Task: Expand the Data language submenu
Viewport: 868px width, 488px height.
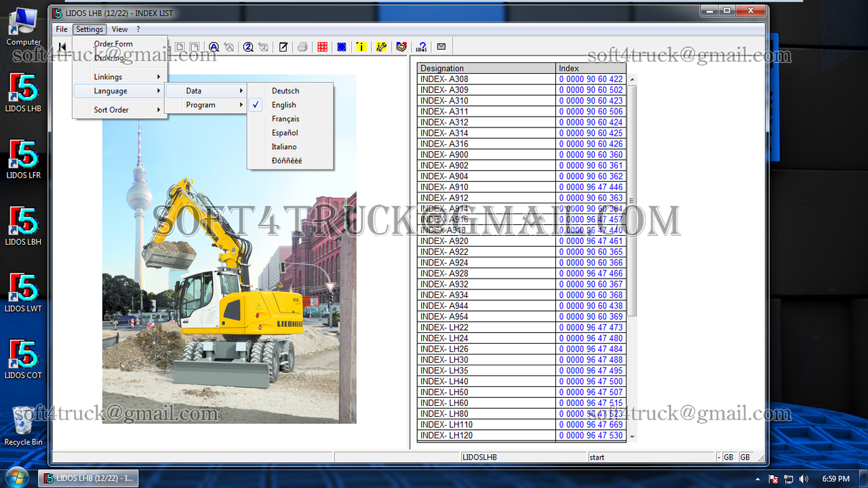Action: point(205,91)
